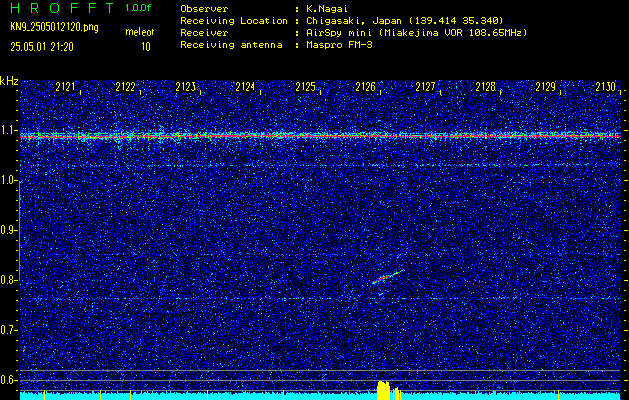Select the 0.6 frequency axis label
629x400 pixels.
coord(8,380)
